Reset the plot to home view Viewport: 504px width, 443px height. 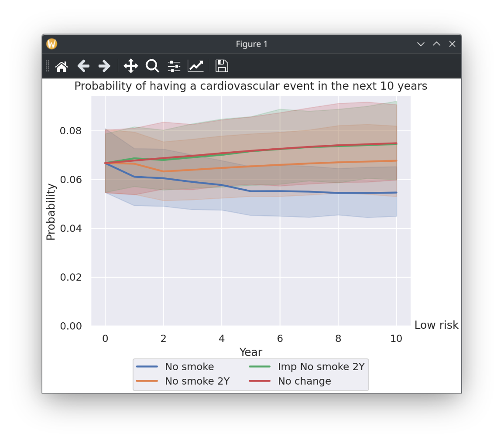coord(62,66)
